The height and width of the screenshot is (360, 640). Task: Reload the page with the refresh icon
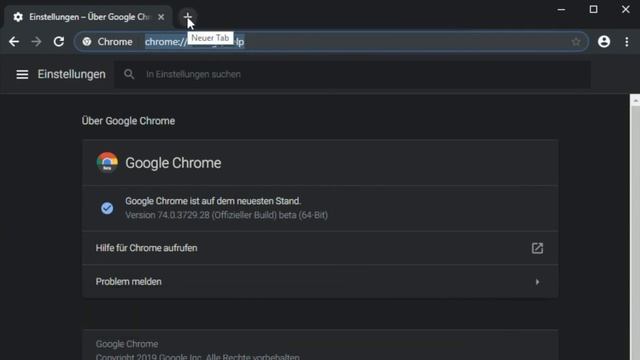(59, 42)
